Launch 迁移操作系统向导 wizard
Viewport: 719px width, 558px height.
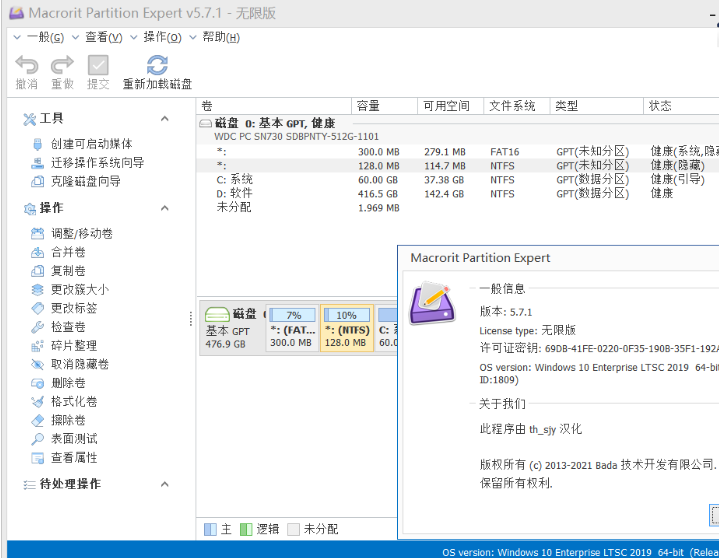pos(97,163)
